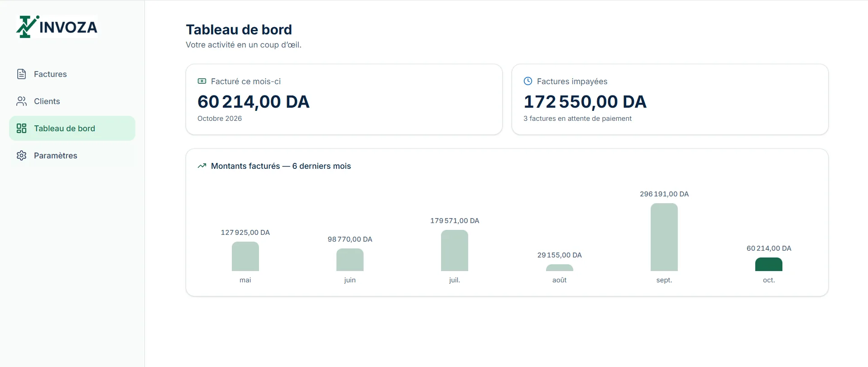Click the Paramètres gear icon
Viewport: 868px width, 367px height.
pyautogui.click(x=21, y=156)
